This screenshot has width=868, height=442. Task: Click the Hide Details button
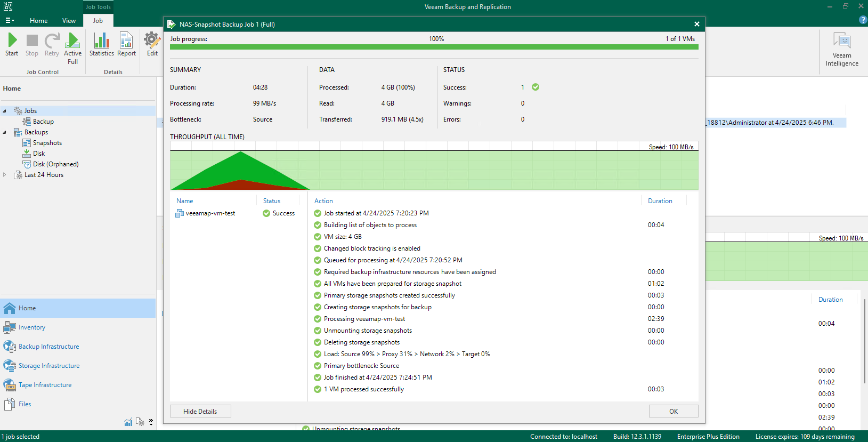click(200, 411)
